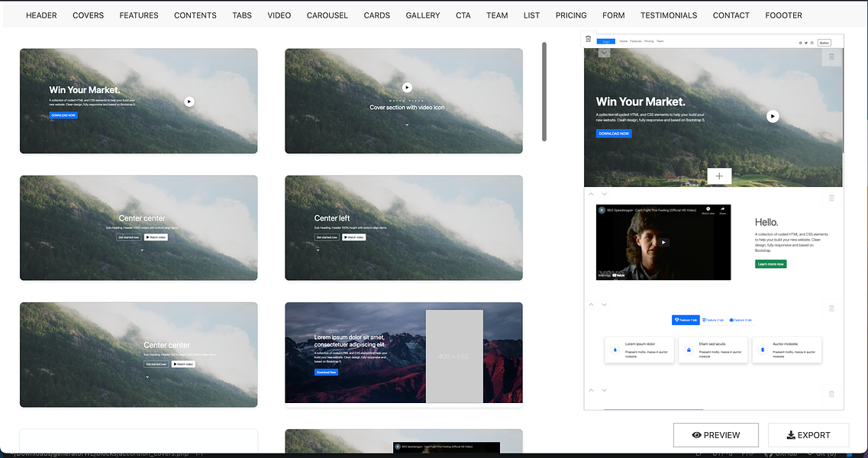Move the cover block down with the chevron
868x458 pixels.
click(x=605, y=53)
